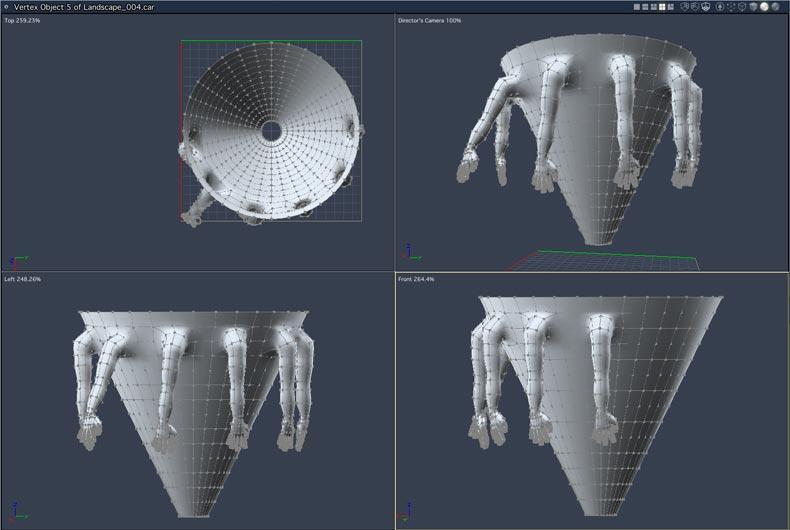Open the Left 248.26% view menu

(x=23, y=279)
